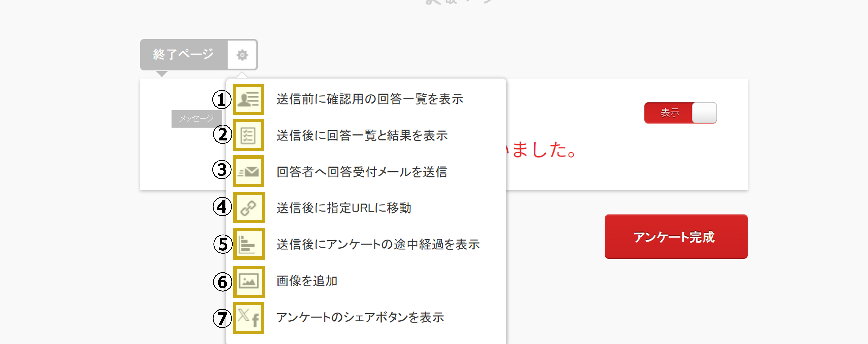
Task: Open the gear settings beside 終了ページ
Action: pyautogui.click(x=242, y=55)
